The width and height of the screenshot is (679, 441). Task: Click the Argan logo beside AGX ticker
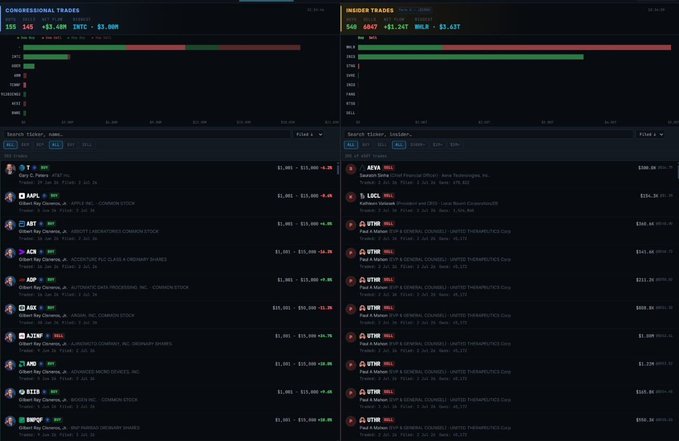(22, 308)
